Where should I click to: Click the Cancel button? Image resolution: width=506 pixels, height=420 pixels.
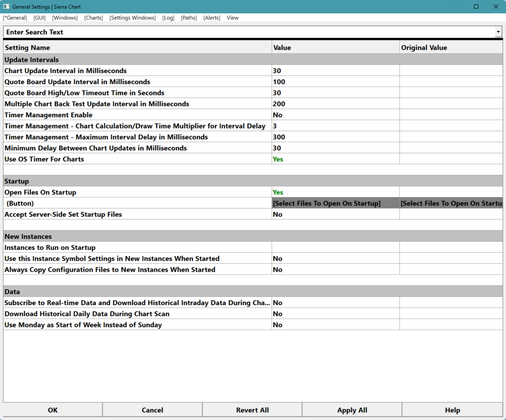[152, 410]
